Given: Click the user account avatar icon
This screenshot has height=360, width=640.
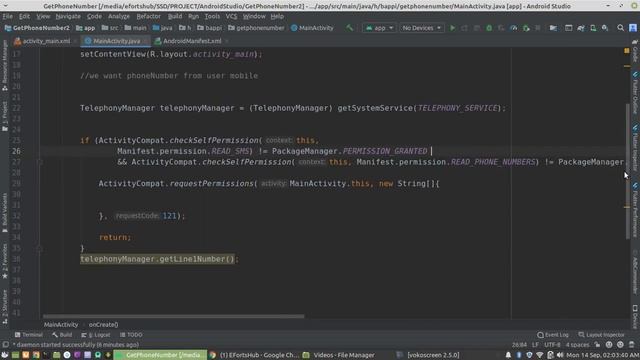Looking at the screenshot, I should 633,28.
